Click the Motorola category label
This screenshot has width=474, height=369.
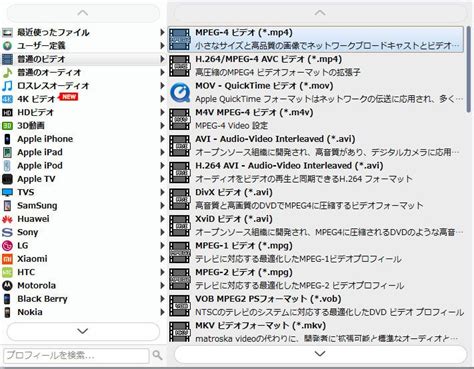pyautogui.click(x=37, y=286)
